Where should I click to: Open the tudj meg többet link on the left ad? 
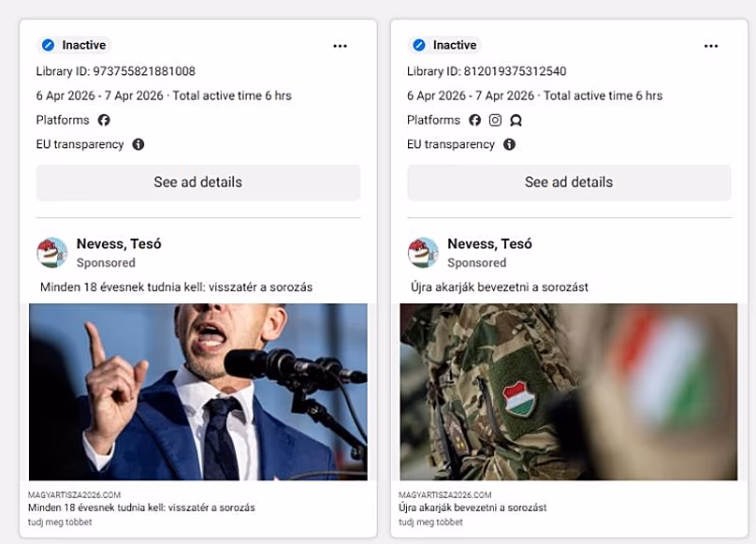tap(61, 522)
